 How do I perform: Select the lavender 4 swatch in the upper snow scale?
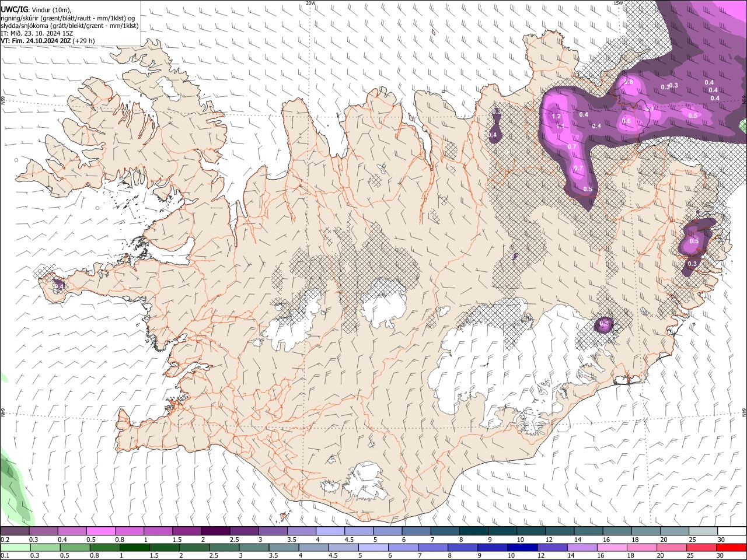click(x=330, y=531)
